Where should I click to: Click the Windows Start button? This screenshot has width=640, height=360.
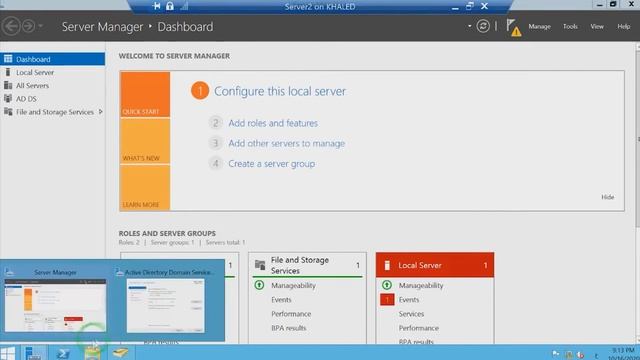(8, 353)
